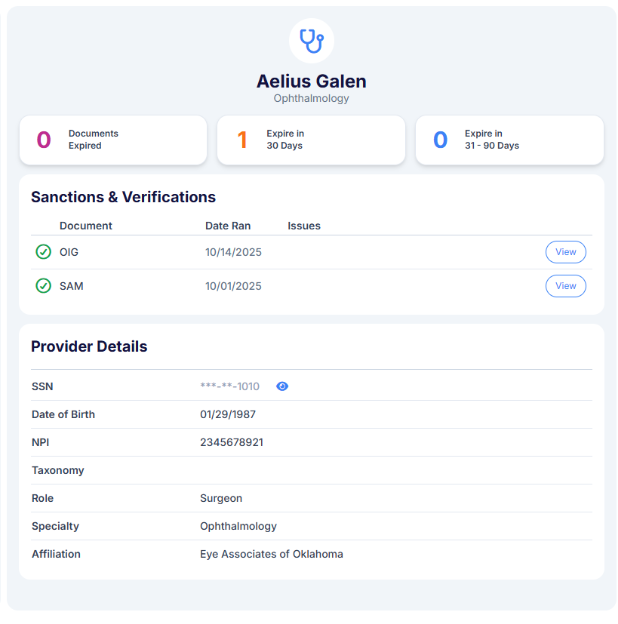The height and width of the screenshot is (624, 618).
Task: Open the Documents Expired card
Action: (113, 140)
